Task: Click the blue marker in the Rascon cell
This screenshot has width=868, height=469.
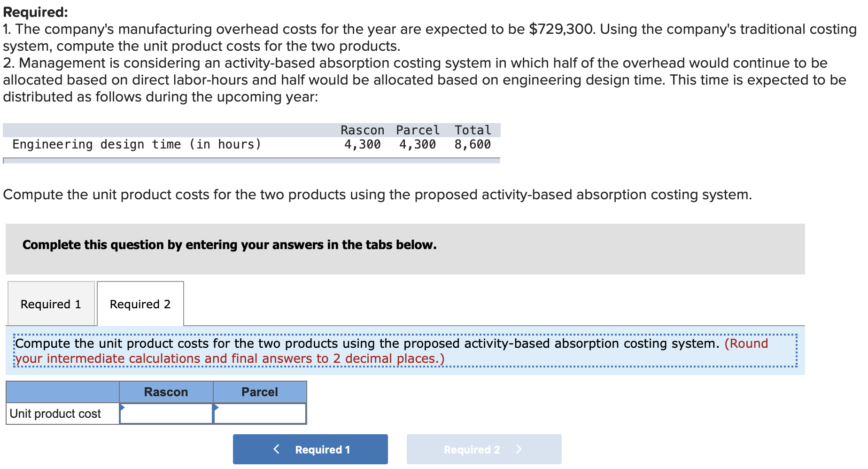Action: coord(123,407)
